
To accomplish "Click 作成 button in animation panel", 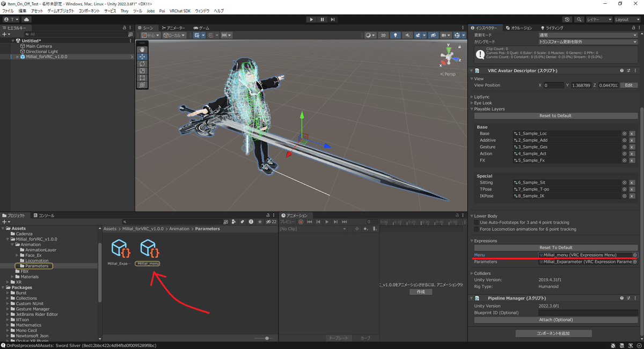I will click(x=421, y=292).
